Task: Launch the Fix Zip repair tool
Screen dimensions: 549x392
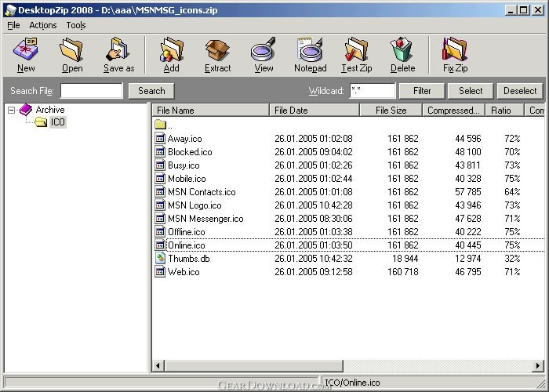Action: click(455, 50)
